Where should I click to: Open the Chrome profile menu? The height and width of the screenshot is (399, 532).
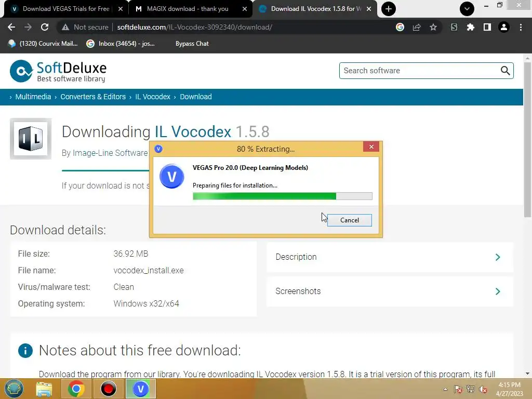point(504,27)
